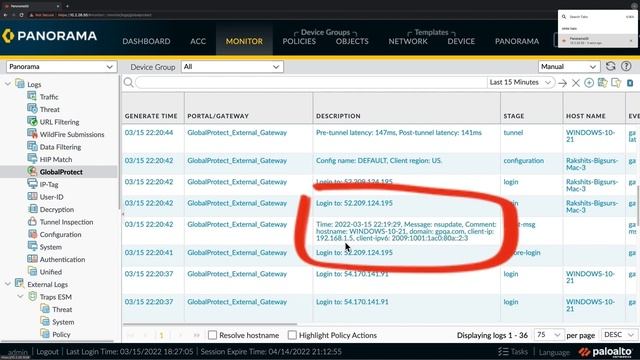Click the export to CSV icon
The width and height of the screenshot is (640, 360).
(x=630, y=83)
